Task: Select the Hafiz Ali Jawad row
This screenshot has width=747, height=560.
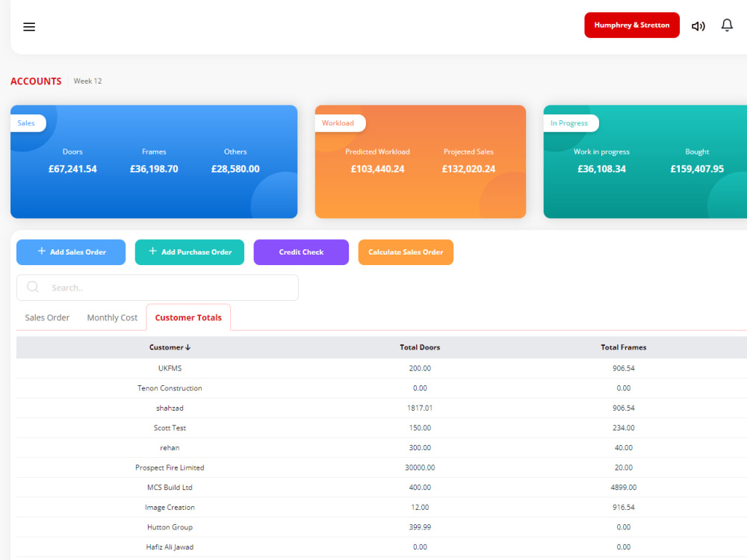Action: [382, 547]
